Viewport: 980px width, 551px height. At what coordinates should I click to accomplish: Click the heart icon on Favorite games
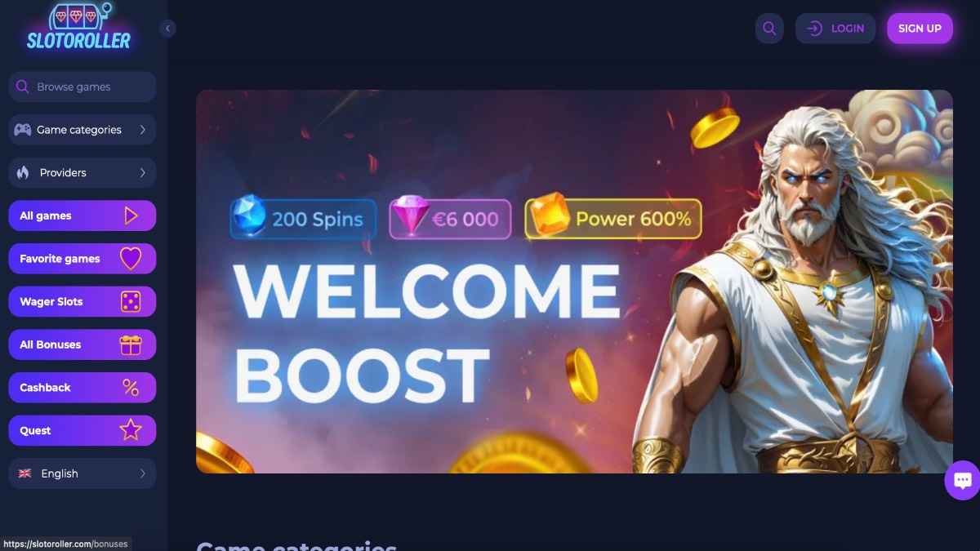[131, 259]
